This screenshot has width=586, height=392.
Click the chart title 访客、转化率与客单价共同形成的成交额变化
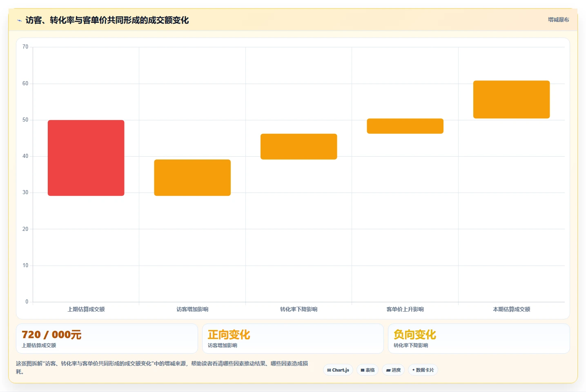pos(107,20)
